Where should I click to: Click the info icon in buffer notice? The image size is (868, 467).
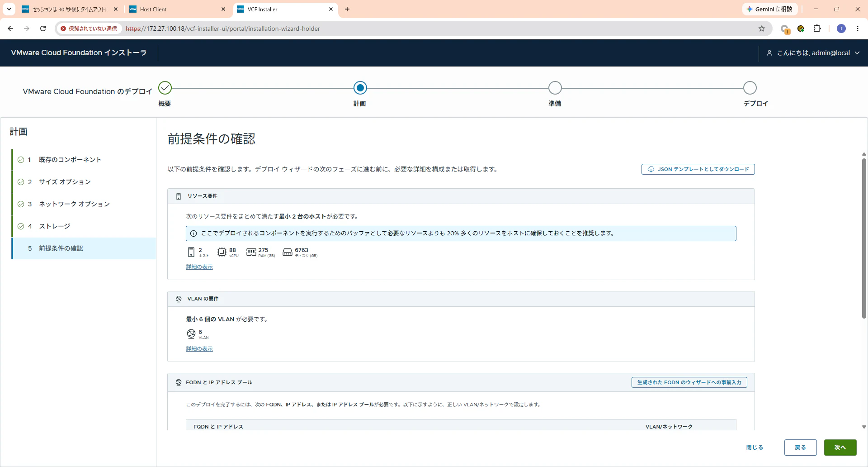[193, 233]
